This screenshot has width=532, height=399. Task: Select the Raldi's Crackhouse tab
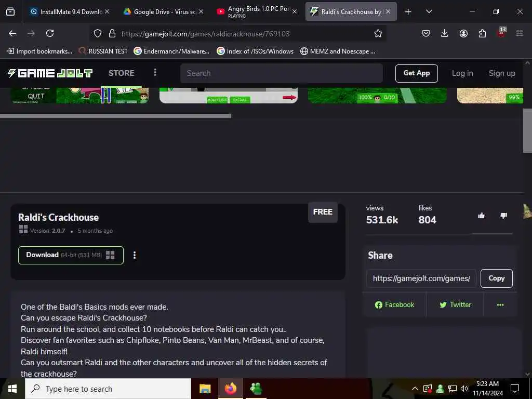point(351,11)
